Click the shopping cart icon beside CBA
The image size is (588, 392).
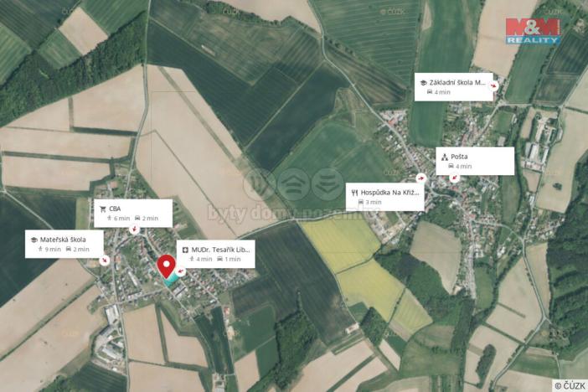click(x=103, y=209)
